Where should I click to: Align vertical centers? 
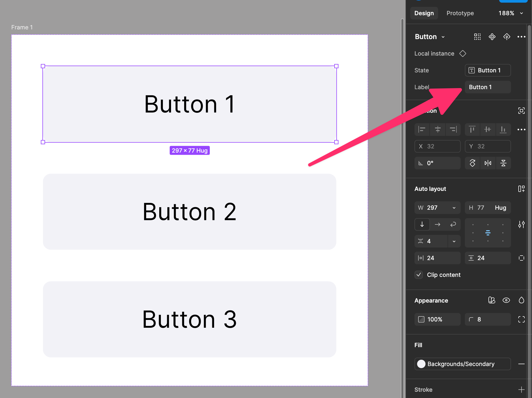[x=488, y=130]
